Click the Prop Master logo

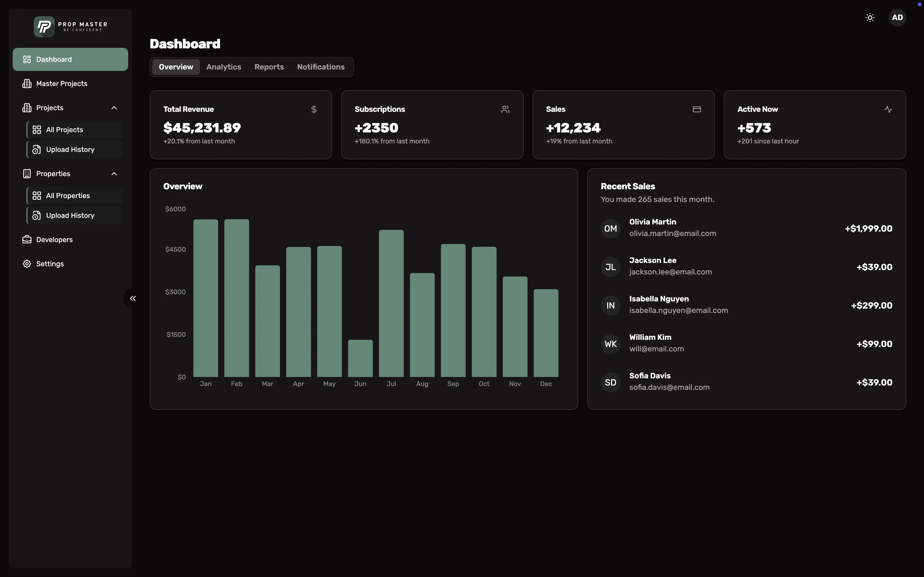[70, 27]
